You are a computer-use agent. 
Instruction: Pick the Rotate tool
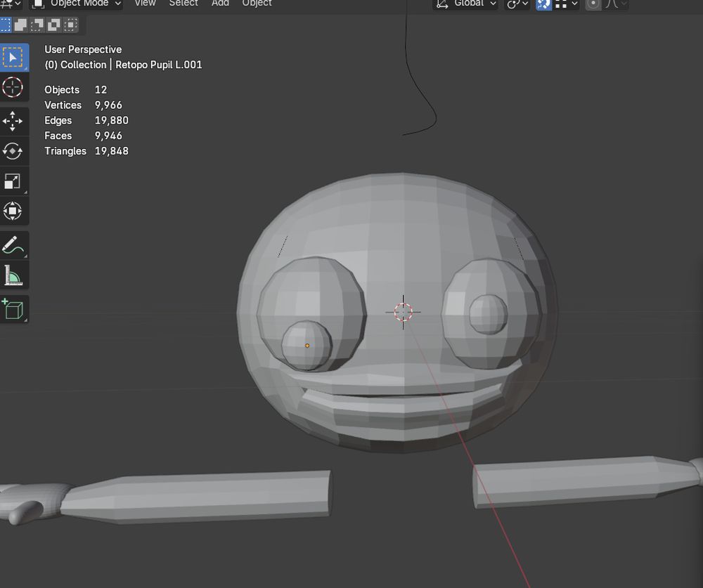tap(13, 151)
